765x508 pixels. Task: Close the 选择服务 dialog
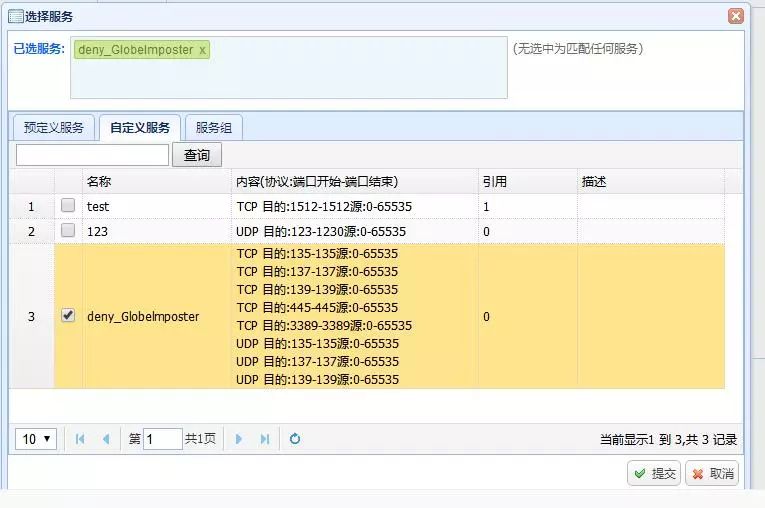tap(736, 16)
